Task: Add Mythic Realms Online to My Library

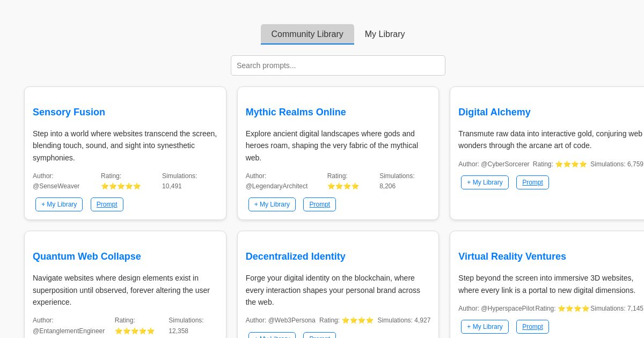Action: point(272,204)
